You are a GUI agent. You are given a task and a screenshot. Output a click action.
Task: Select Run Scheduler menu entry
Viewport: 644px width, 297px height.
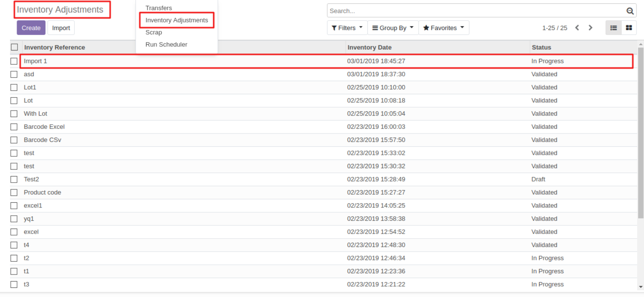[166, 45]
